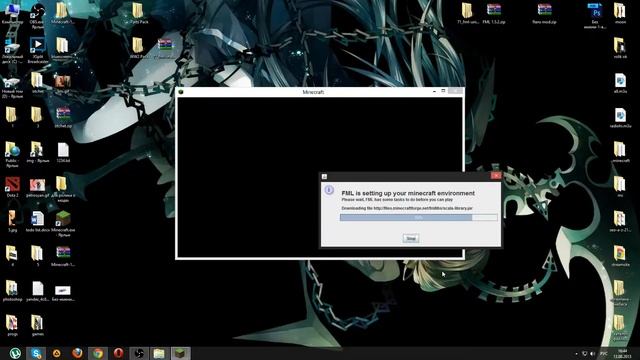Select the OBS.exe shortcut on desktop
640x360 pixels.
coord(38,16)
